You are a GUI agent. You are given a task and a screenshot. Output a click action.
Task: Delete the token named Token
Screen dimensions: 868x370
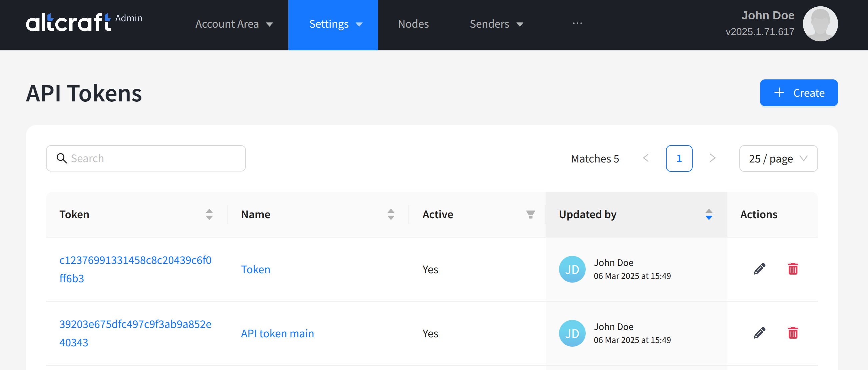tap(793, 269)
